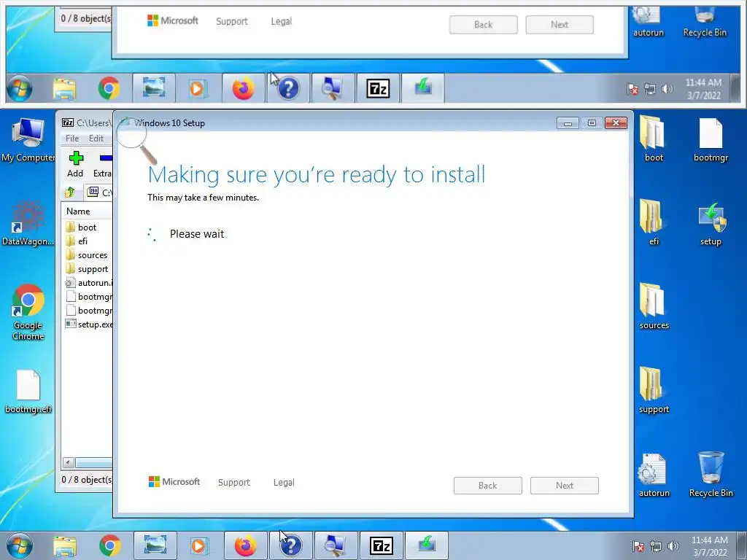747x560 pixels.
Task: Click the Windows 10 Setup button on real taskbar
Action: point(426,545)
